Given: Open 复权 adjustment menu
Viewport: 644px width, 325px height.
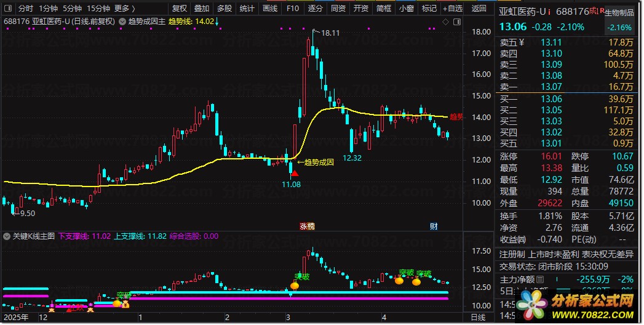Looking at the screenshot, I should 179,8.
